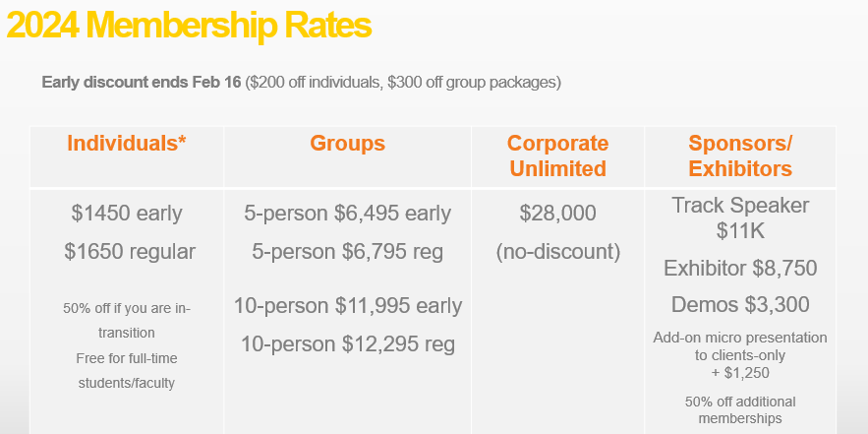The width and height of the screenshot is (868, 434).
Task: Click 50% off additional memberships note
Action: click(x=740, y=409)
